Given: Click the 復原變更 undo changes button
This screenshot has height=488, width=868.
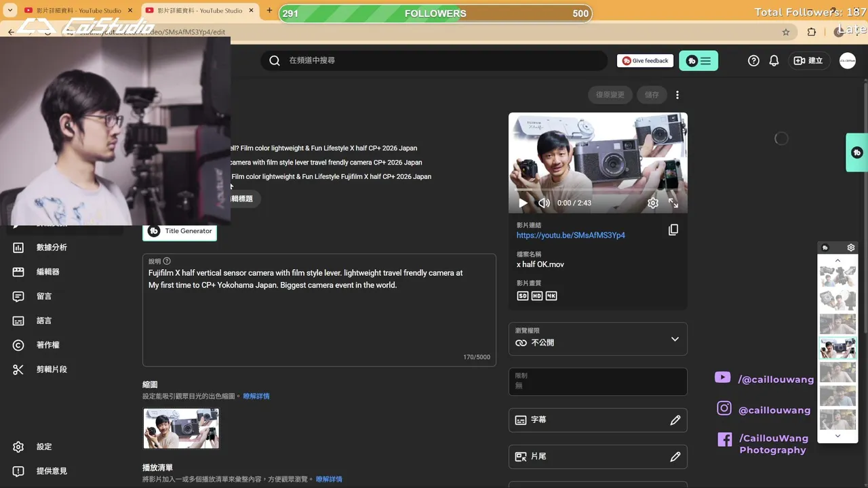Looking at the screenshot, I should (x=610, y=95).
